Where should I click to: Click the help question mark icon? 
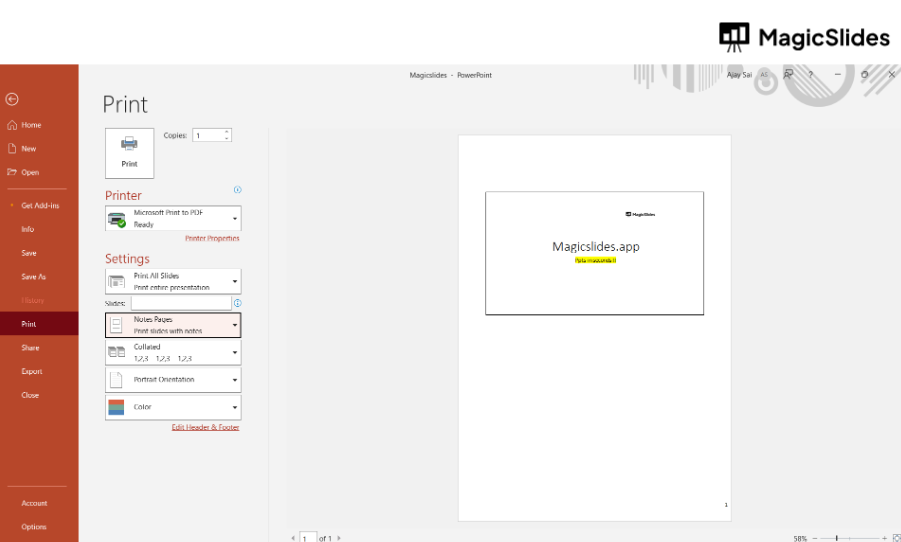811,74
